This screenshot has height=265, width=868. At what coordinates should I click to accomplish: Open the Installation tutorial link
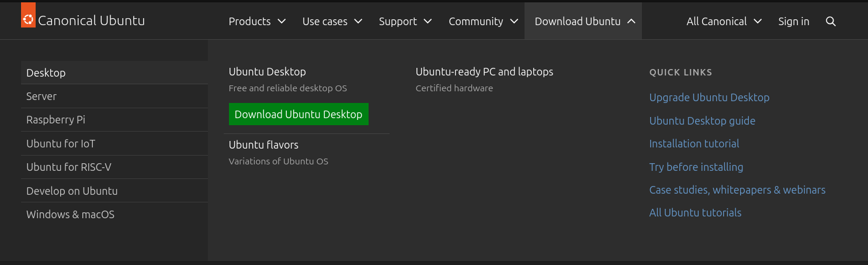click(694, 144)
